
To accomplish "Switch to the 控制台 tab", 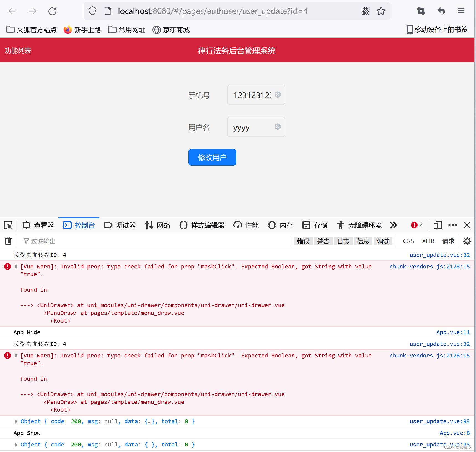I will coord(79,225).
